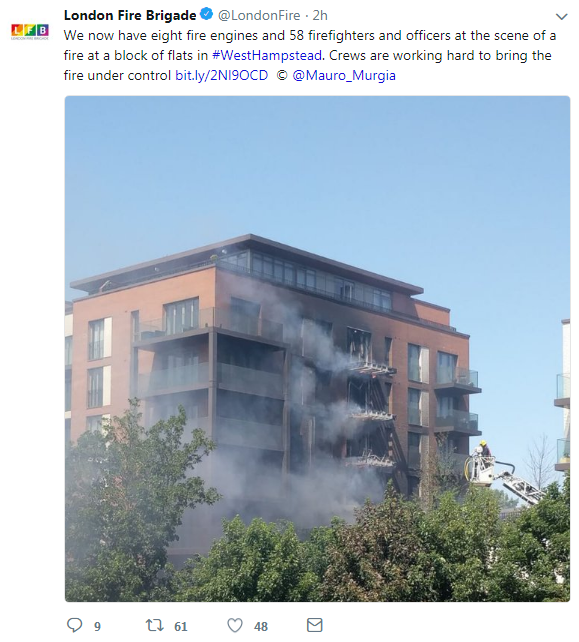The height and width of the screenshot is (642, 579).
Task: Open the London Fire Brigade profile avatar
Action: tap(30, 32)
